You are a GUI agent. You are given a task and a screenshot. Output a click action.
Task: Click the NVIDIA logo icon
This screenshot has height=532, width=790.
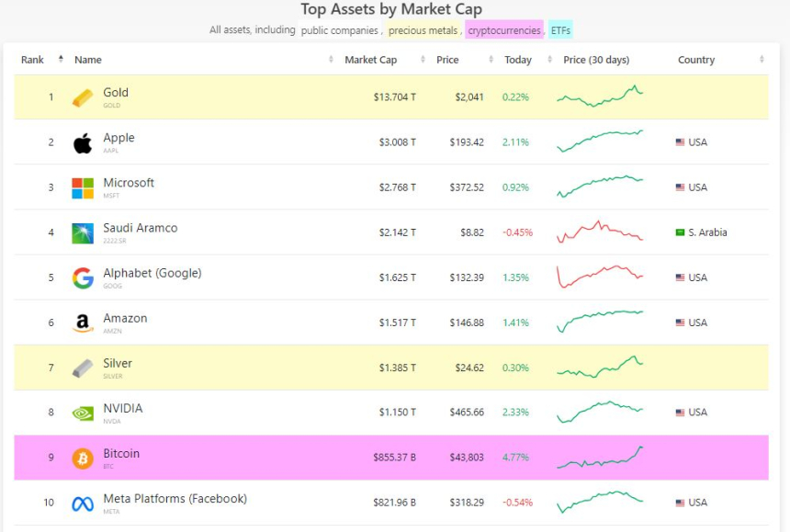coord(83,413)
